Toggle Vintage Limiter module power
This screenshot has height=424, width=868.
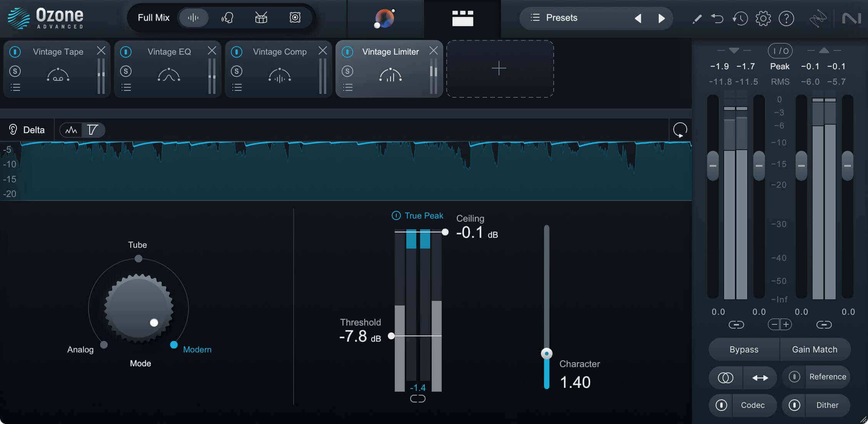[x=347, y=52]
